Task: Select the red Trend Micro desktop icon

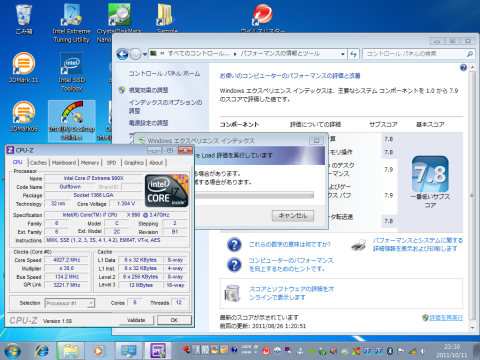Action: (x=263, y=17)
